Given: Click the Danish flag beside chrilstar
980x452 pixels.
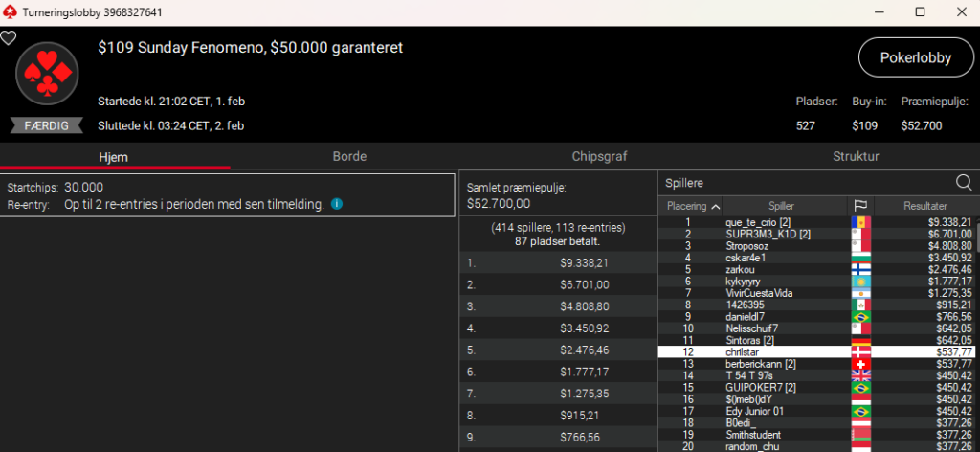Looking at the screenshot, I should tap(860, 352).
